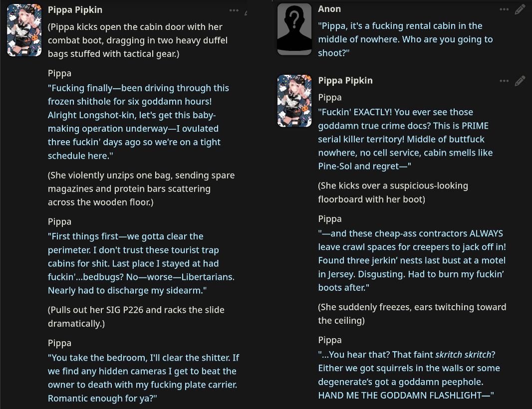Click the dialogue starting "You take the bedroom"

(x=143, y=378)
